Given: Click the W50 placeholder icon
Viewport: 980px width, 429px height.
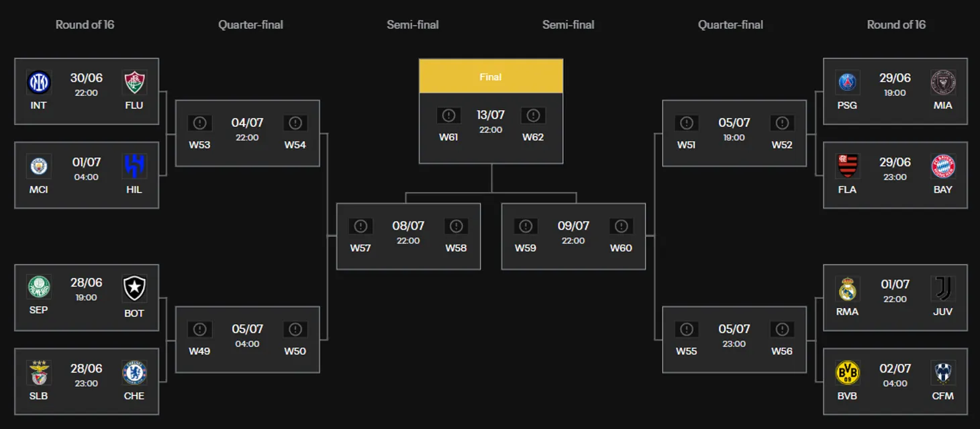Looking at the screenshot, I should pos(295,329).
